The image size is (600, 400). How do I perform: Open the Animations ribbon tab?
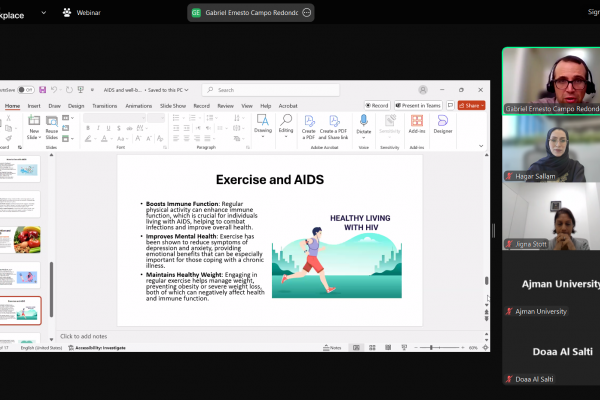[139, 106]
